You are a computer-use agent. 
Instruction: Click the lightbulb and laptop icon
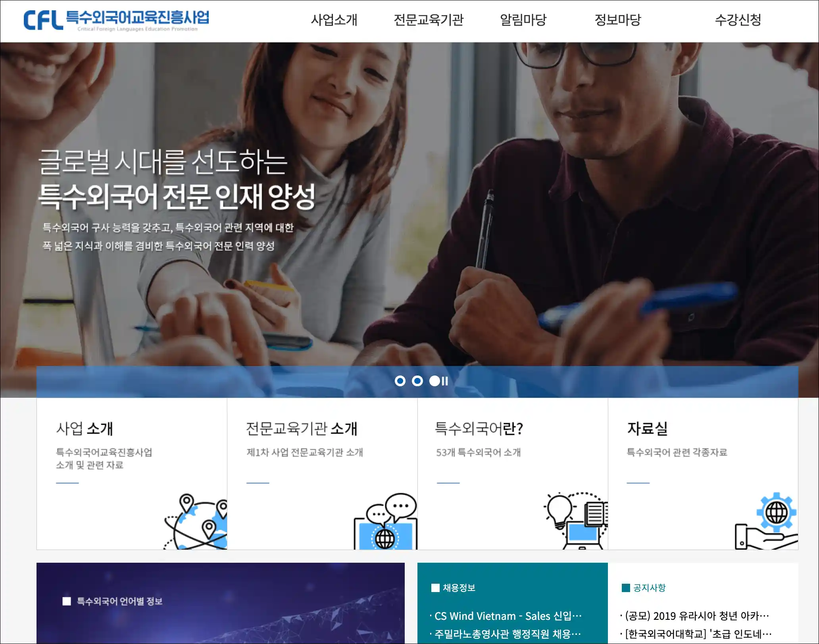576,521
